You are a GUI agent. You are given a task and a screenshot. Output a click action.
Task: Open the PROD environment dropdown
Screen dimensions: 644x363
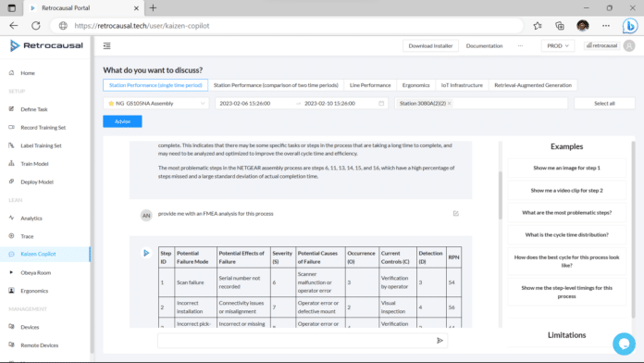[x=557, y=45]
